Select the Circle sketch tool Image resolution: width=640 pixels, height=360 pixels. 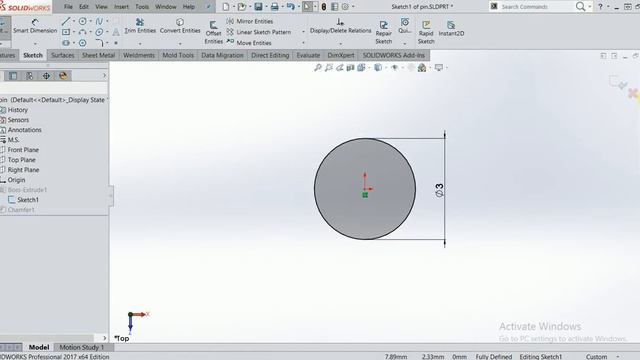pyautogui.click(x=82, y=21)
